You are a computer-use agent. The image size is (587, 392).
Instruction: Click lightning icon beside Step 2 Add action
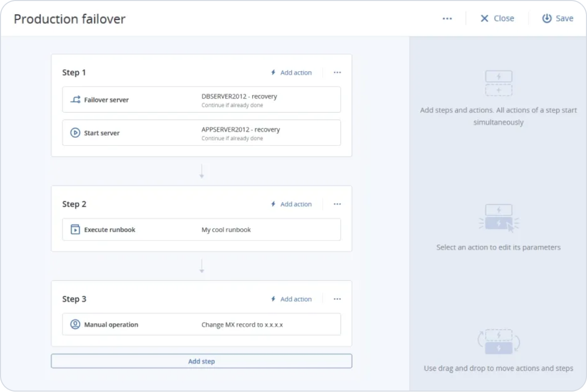273,204
